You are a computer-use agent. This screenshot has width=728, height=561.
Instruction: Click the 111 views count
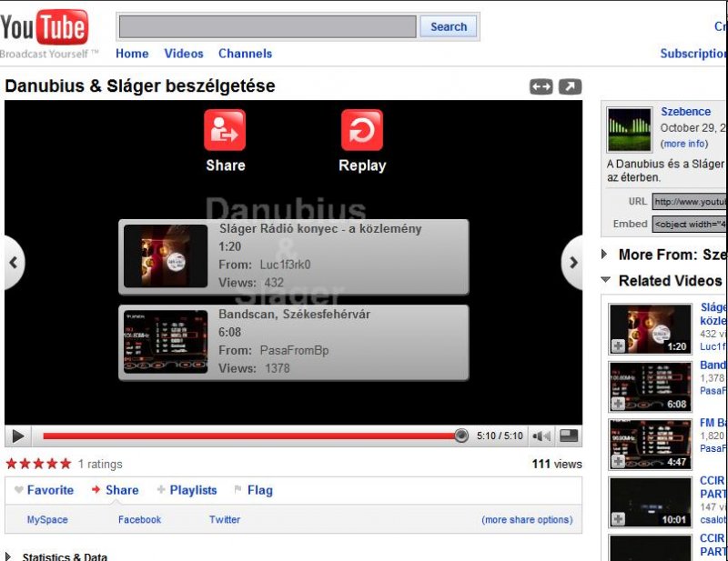point(557,464)
